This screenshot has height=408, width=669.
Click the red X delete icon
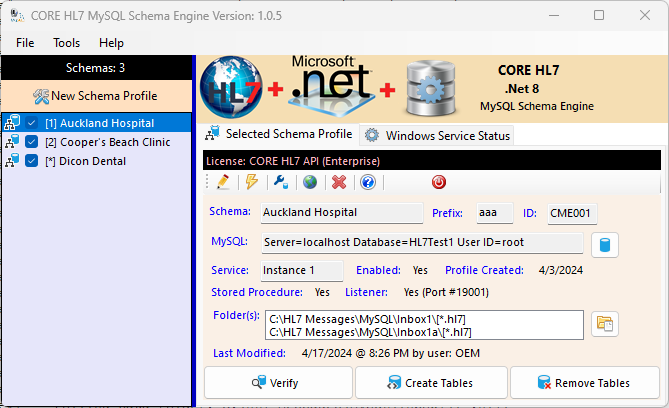click(x=339, y=182)
